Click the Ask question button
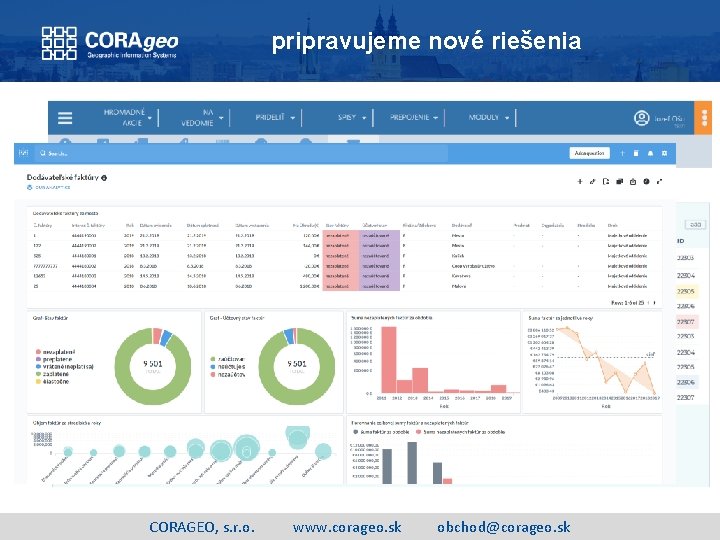720x540 pixels. [590, 153]
